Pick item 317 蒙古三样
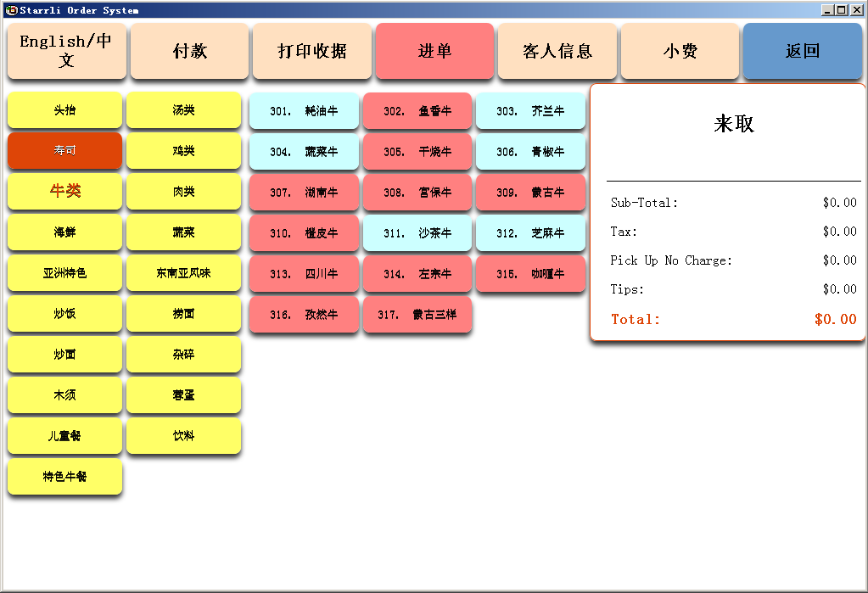868x593 pixels. [417, 315]
